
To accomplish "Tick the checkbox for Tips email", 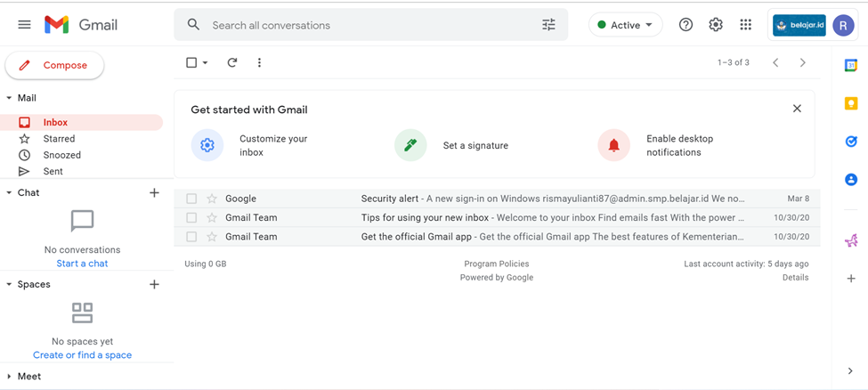I will click(191, 217).
